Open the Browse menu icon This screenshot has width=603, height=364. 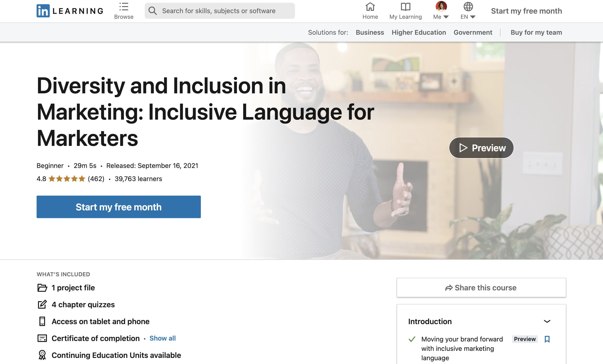tap(124, 7)
